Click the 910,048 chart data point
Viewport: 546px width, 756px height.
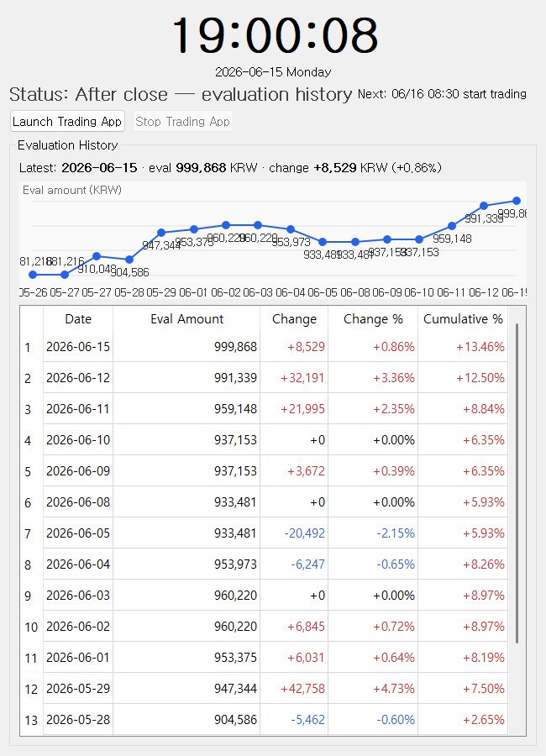click(x=97, y=256)
